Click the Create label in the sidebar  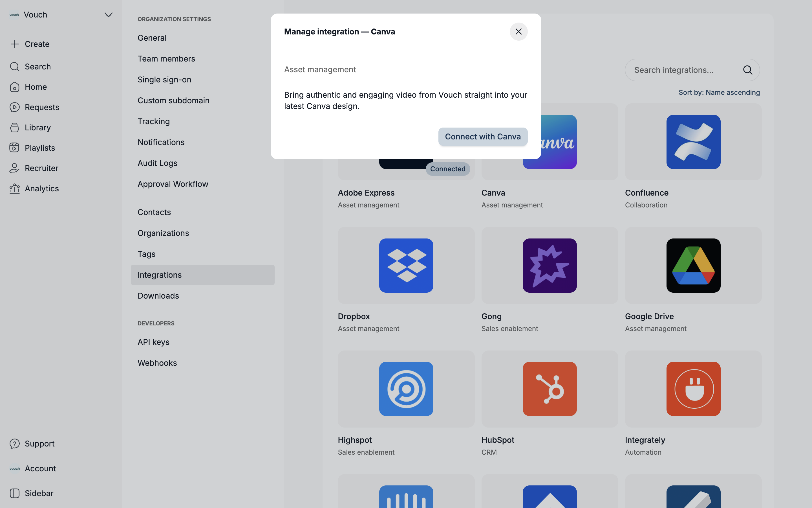click(37, 44)
